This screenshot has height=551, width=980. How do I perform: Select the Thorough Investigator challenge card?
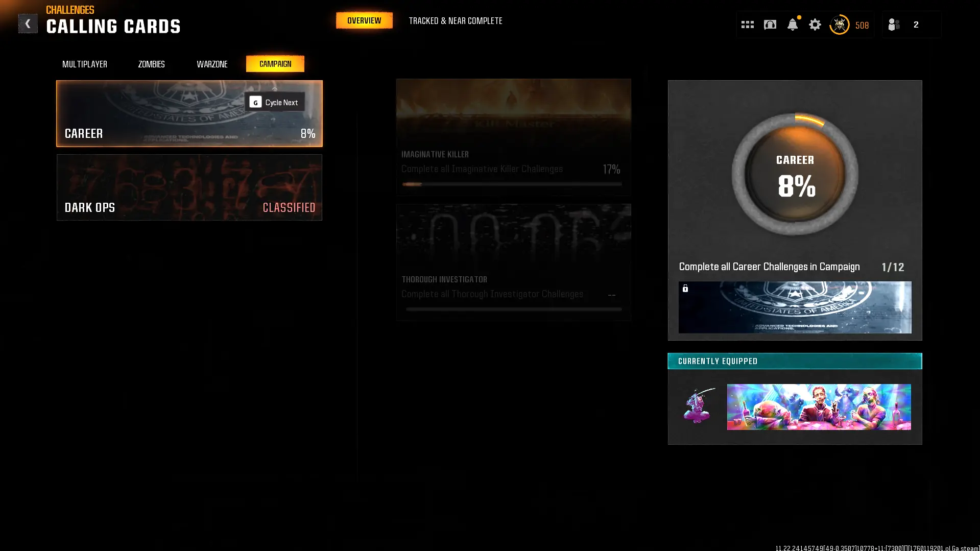click(513, 262)
